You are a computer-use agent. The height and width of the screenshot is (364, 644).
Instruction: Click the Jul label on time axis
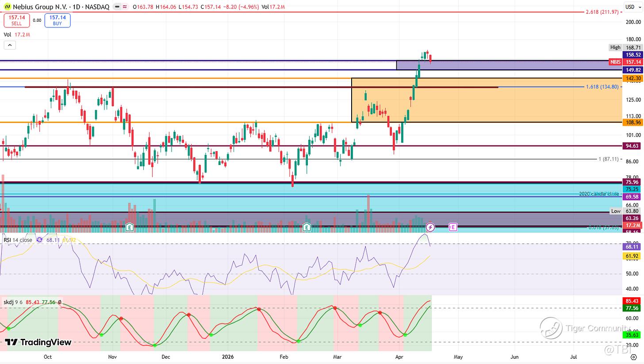point(574,356)
